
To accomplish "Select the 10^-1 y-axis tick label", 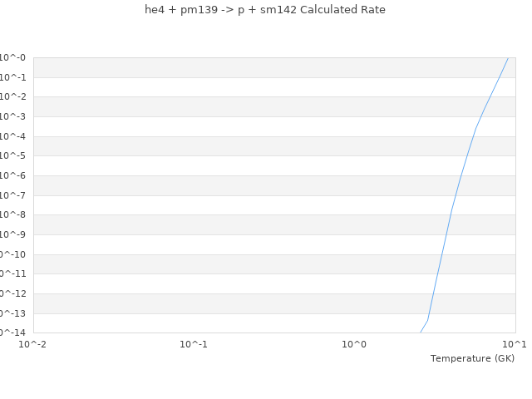I will click(13, 77).
